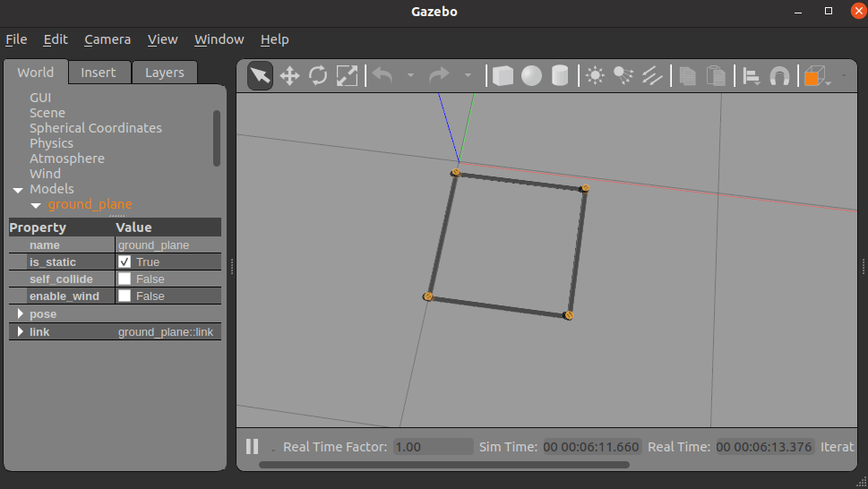Collapse the Models tree node
Viewport: 868px width, 489px height.
18,190
